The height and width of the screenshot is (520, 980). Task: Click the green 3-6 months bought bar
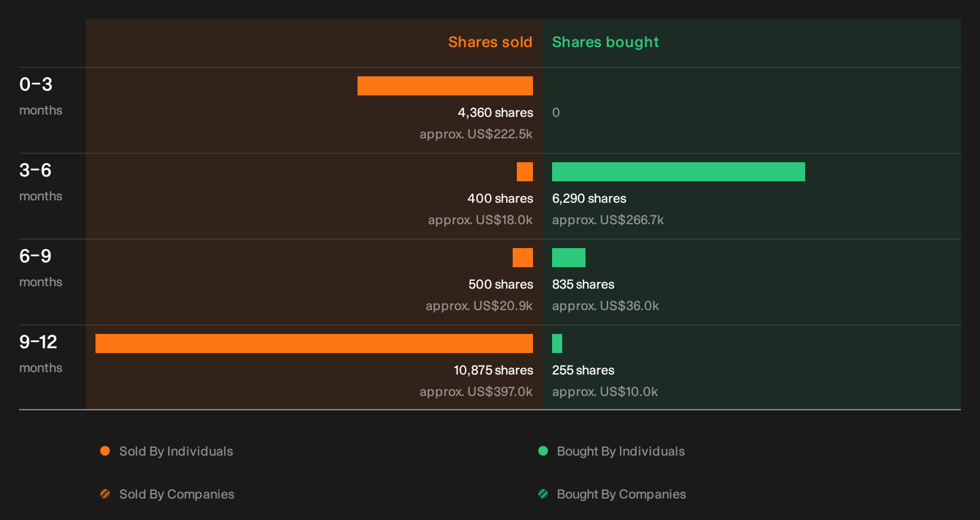679,172
